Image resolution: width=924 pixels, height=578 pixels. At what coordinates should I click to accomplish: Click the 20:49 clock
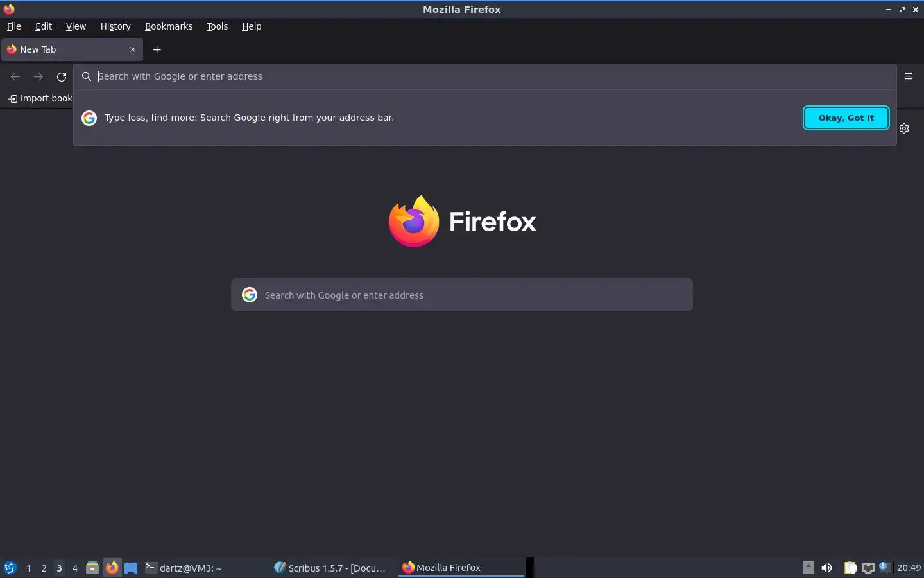(x=909, y=568)
